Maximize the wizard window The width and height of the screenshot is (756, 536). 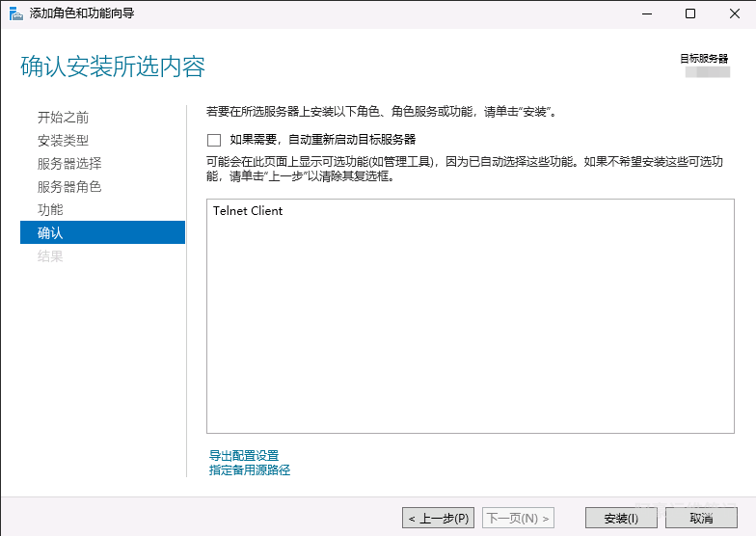tap(690, 13)
